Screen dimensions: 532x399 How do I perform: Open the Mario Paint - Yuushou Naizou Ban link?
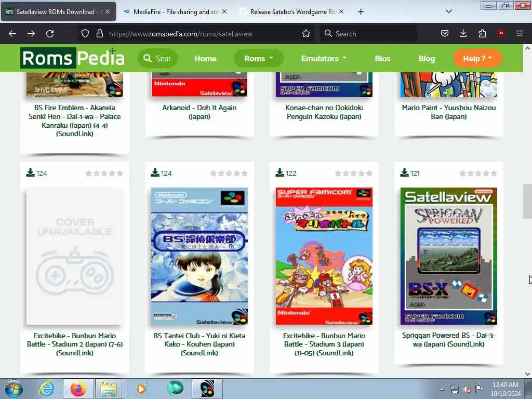point(448,112)
